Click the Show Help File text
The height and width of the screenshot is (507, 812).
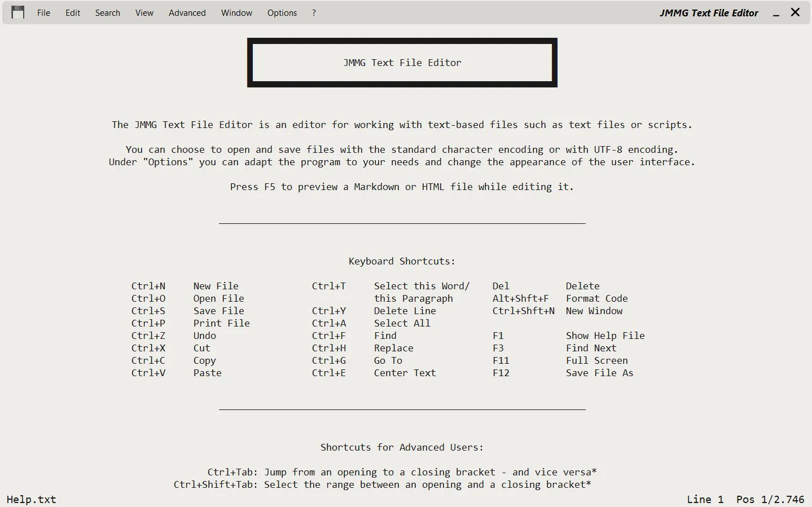tap(605, 336)
